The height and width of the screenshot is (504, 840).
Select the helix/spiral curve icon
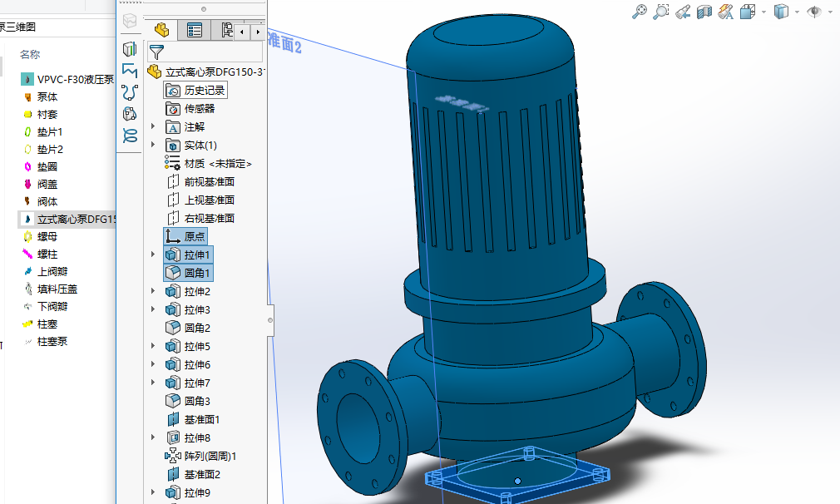(130, 136)
